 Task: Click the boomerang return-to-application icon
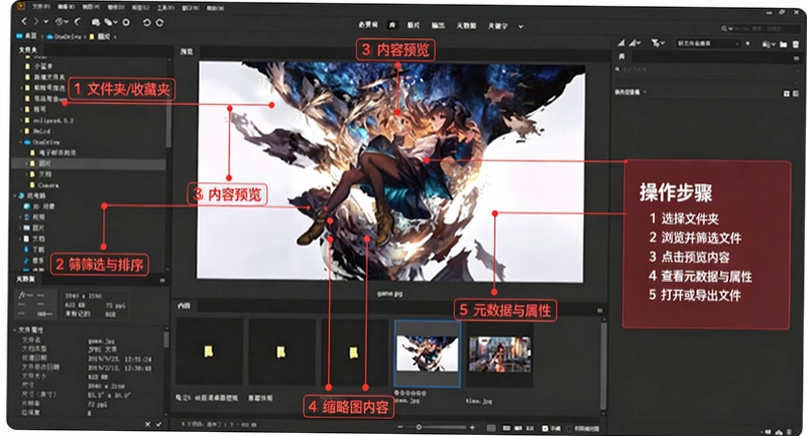click(78, 22)
